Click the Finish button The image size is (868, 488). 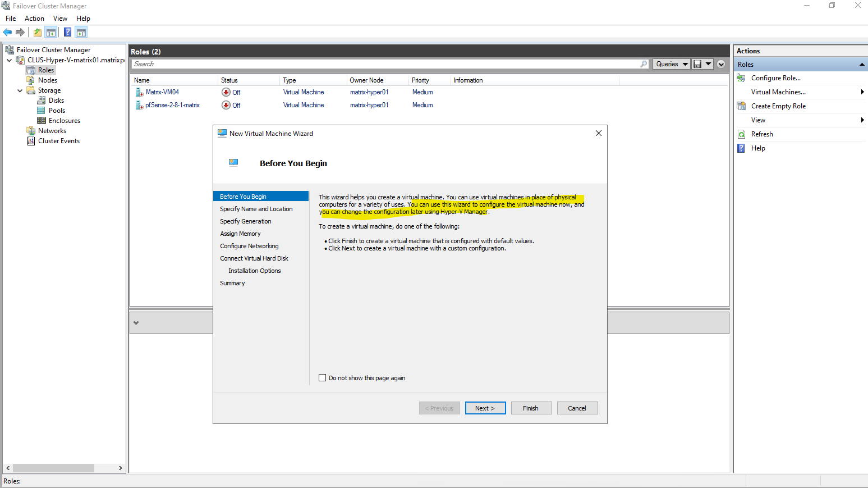pyautogui.click(x=531, y=408)
